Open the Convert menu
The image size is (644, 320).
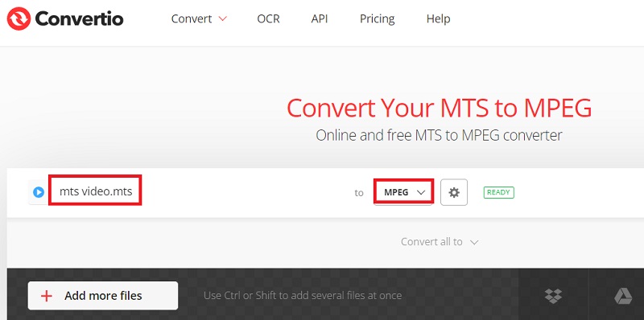click(199, 18)
